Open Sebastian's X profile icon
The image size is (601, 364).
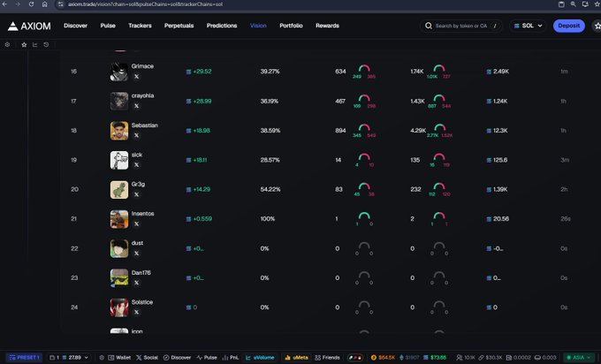[136, 136]
